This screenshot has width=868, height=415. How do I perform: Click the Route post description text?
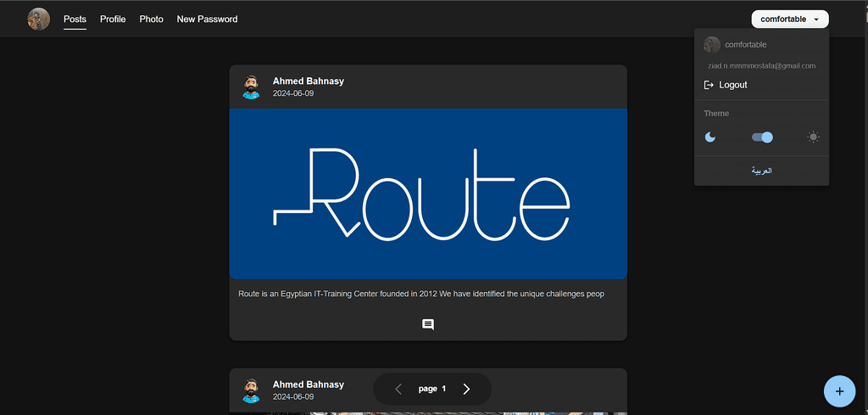click(421, 294)
